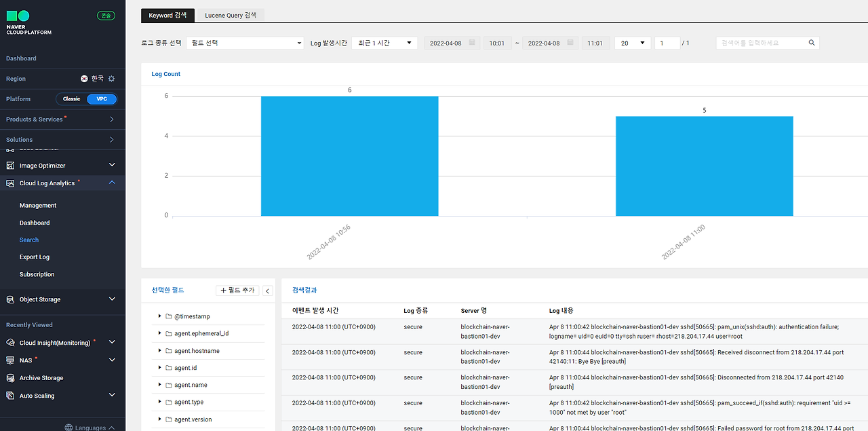This screenshot has height=431, width=868.
Task: Click the NAS service icon
Action: point(10,360)
